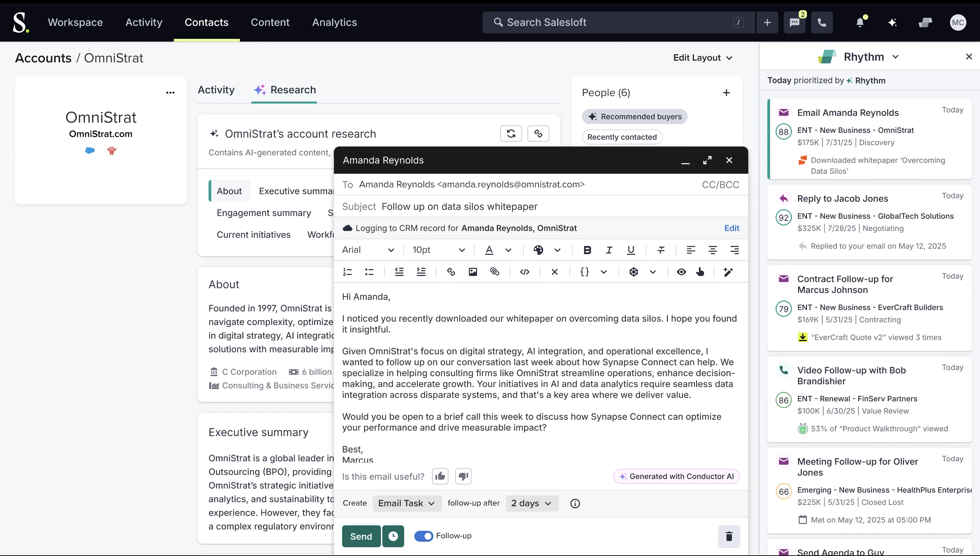The height and width of the screenshot is (556, 980).
Task: Insert bulleted list in email
Action: click(369, 272)
